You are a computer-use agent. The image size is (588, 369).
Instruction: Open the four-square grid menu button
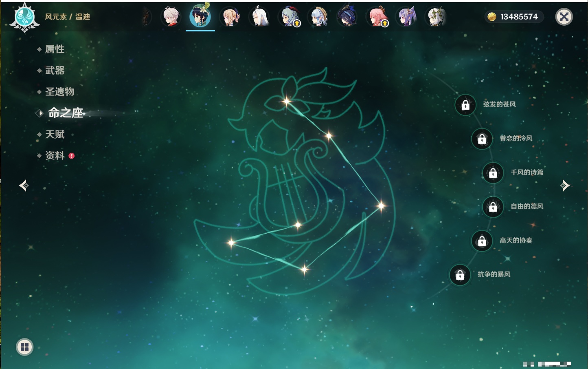24,347
